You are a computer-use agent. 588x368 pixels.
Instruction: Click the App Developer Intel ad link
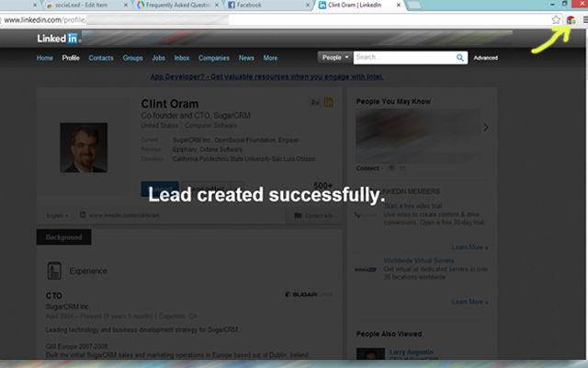point(266,76)
